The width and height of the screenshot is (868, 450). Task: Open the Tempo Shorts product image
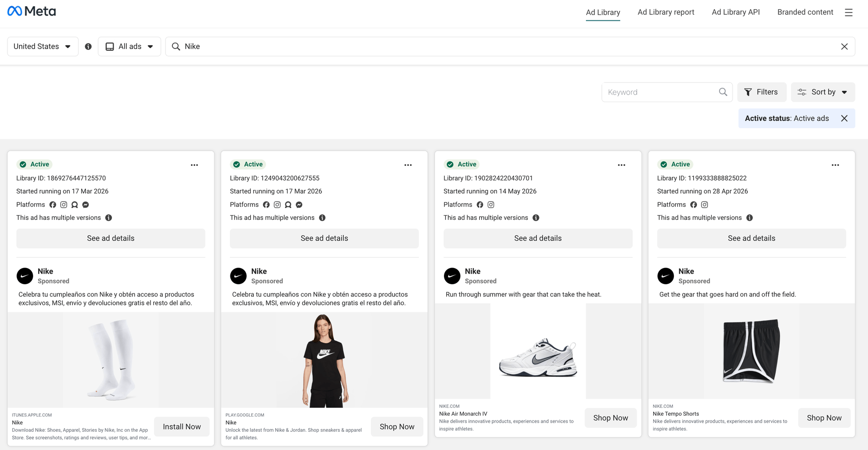coord(751,351)
